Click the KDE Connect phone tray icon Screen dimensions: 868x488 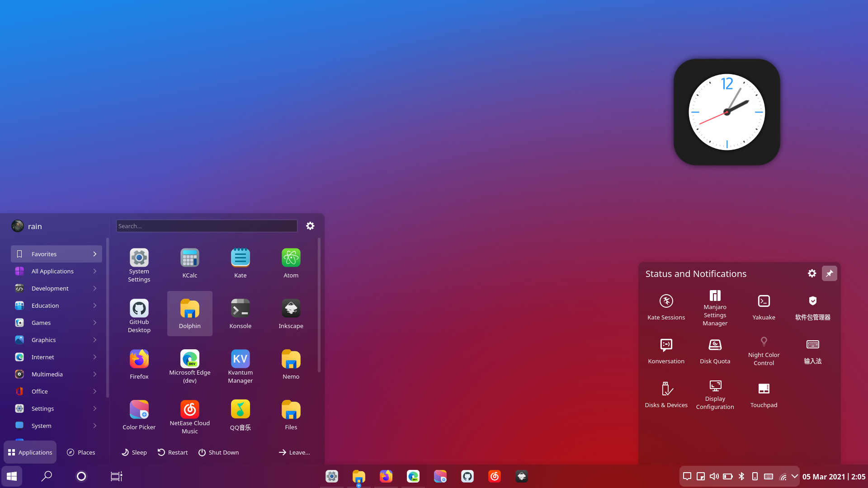[755, 476]
